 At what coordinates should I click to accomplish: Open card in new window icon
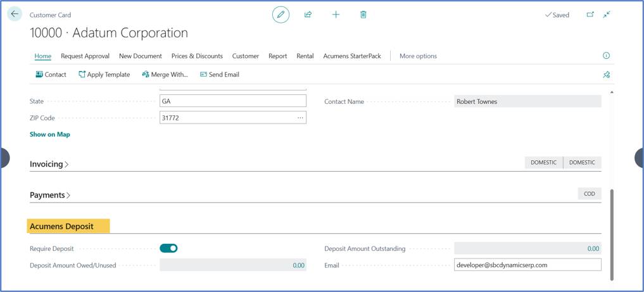[590, 15]
